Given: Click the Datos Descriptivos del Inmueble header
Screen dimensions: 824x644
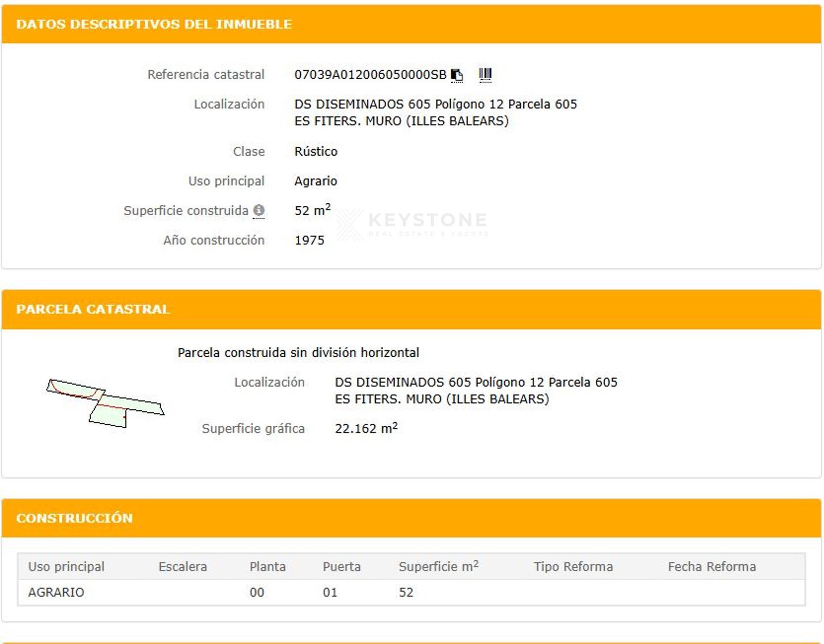Looking at the screenshot, I should coord(154,24).
